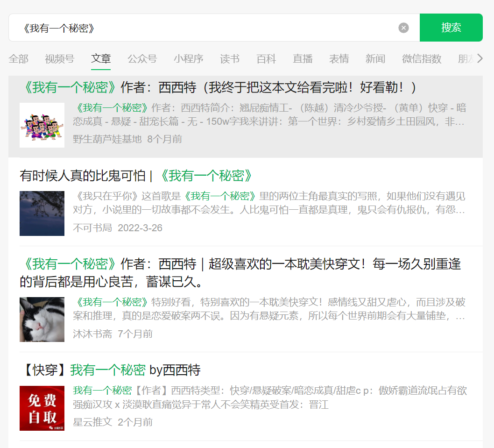This screenshot has width=494, height=448.
Task: Open the 小程序 tab
Action: (188, 59)
